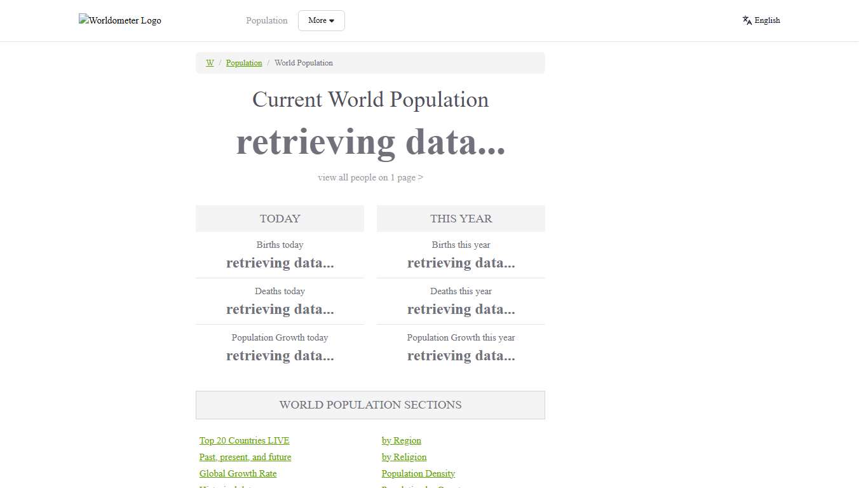Viewport: 868px width, 488px height.
Task: Open Top 20 Countries LIVE
Action: (x=244, y=440)
